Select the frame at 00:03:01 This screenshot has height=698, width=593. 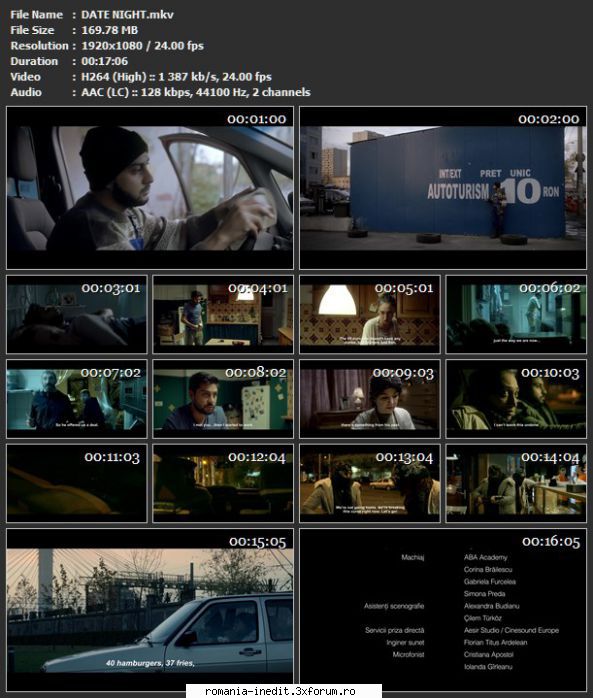click(77, 314)
